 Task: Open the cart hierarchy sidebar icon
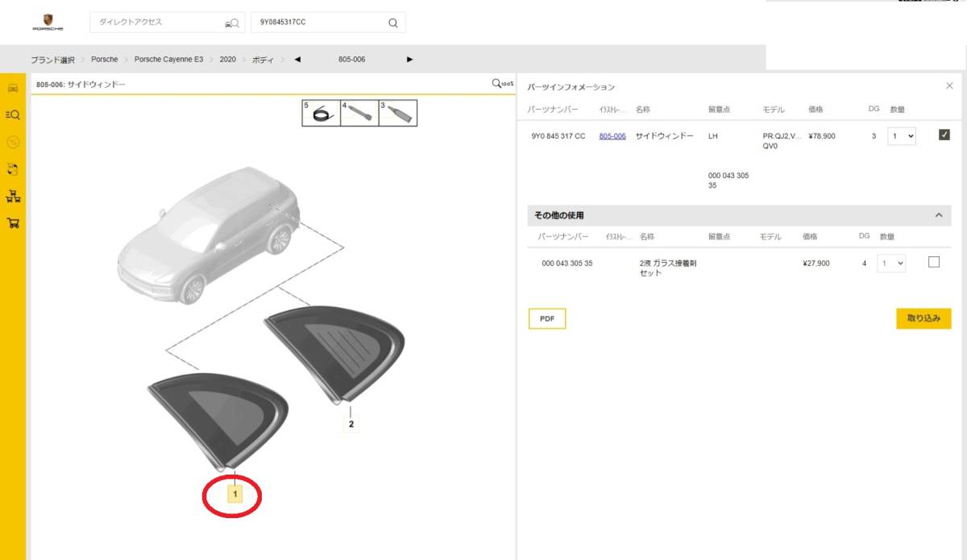(13, 196)
